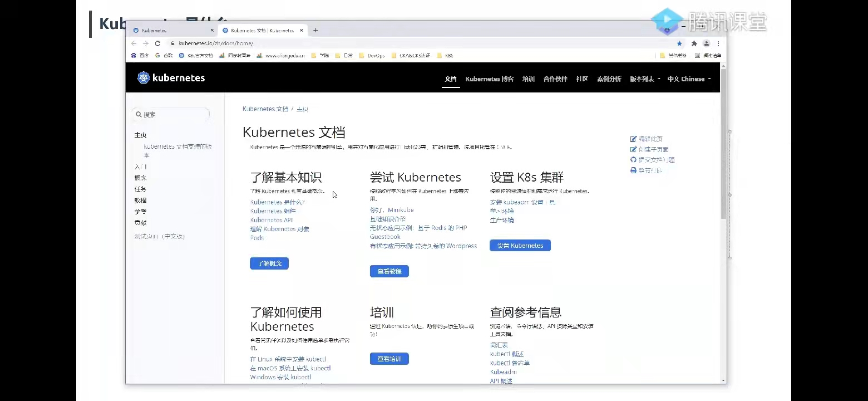This screenshot has height=401, width=868.
Task: Close the first Kubernetes tab
Action: click(212, 31)
